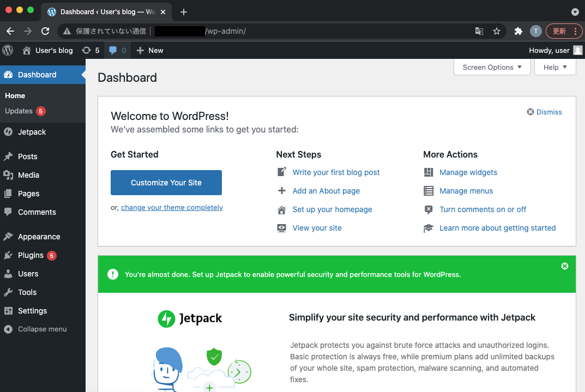The height and width of the screenshot is (392, 585).
Task: Go back with browser back arrow
Action: [x=10, y=31]
